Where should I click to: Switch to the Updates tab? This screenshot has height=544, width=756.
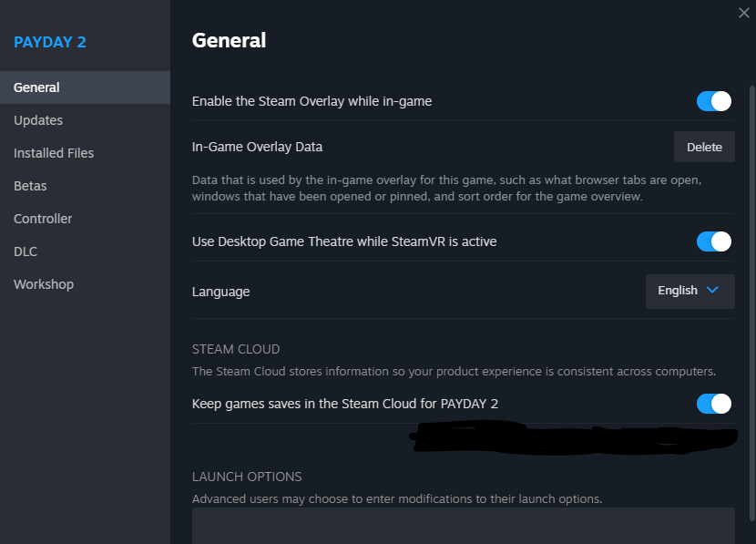coord(38,120)
